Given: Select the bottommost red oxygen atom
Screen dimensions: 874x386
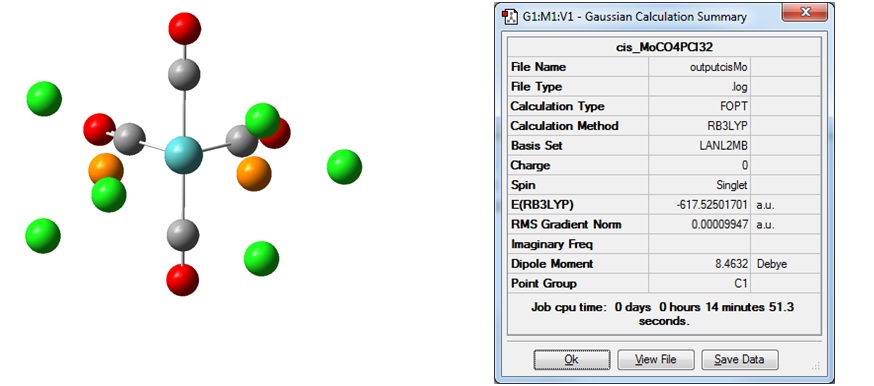Looking at the screenshot, I should pyautogui.click(x=183, y=280).
